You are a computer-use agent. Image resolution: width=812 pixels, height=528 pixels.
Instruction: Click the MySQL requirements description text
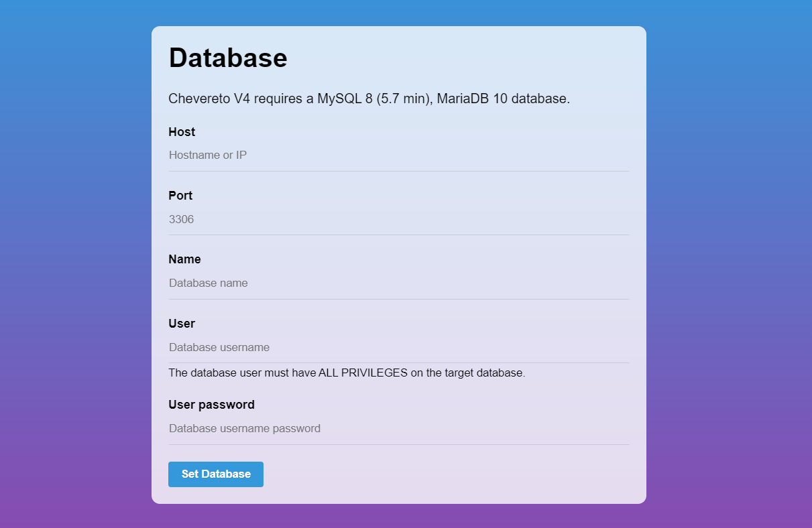tap(369, 98)
